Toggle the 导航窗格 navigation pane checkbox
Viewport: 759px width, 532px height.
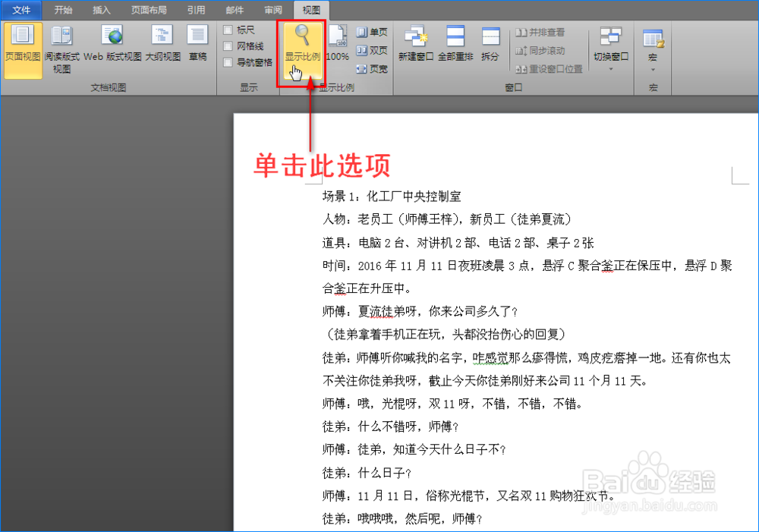click(228, 62)
